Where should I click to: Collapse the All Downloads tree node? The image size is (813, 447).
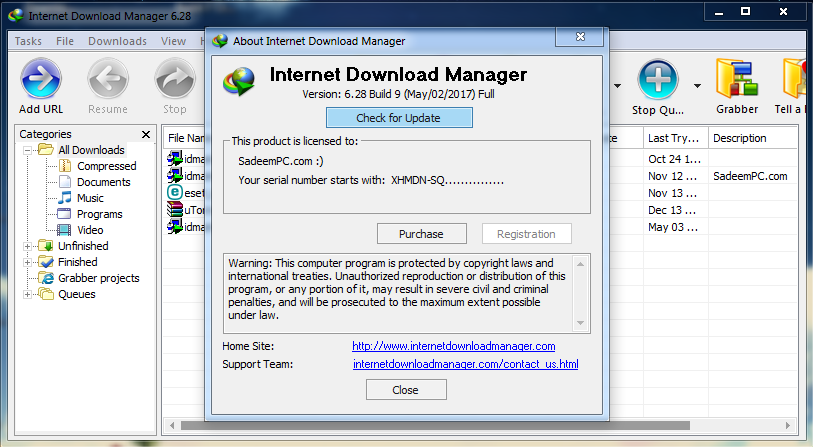pos(27,150)
